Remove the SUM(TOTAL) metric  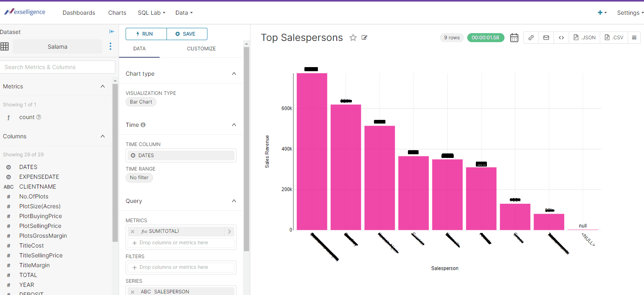coord(133,232)
